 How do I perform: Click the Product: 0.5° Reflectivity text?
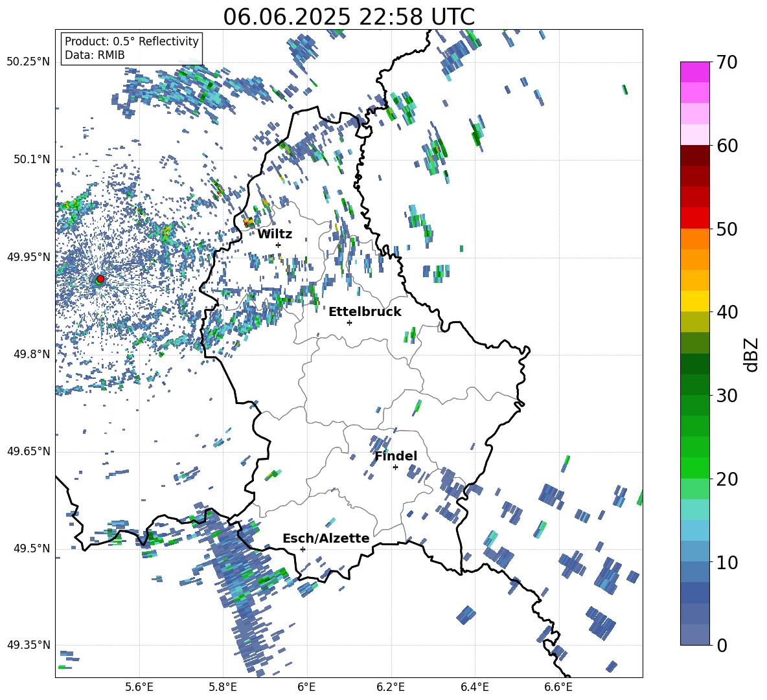pyautogui.click(x=132, y=41)
